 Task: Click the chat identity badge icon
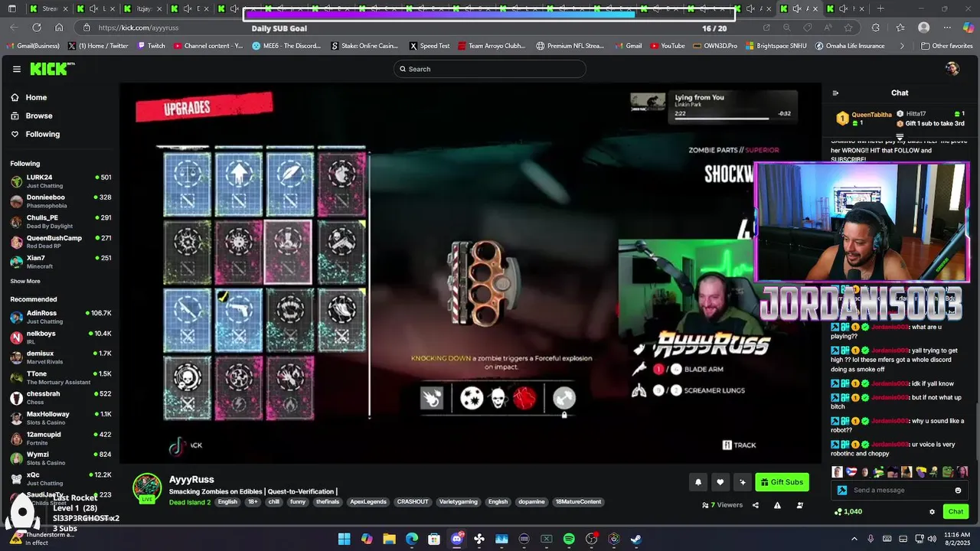coord(842,491)
